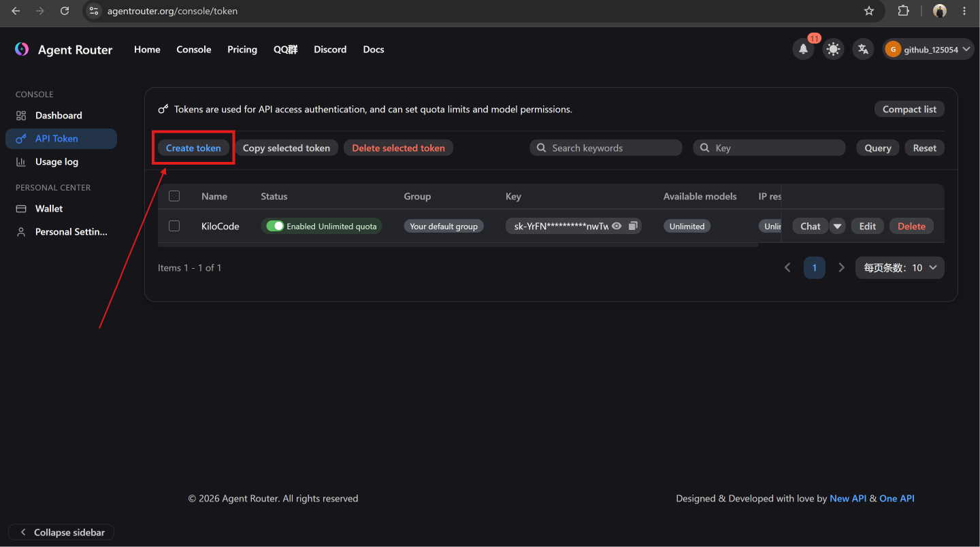Viewport: 980px width, 547px height.
Task: Click the Name column header
Action: pos(214,196)
